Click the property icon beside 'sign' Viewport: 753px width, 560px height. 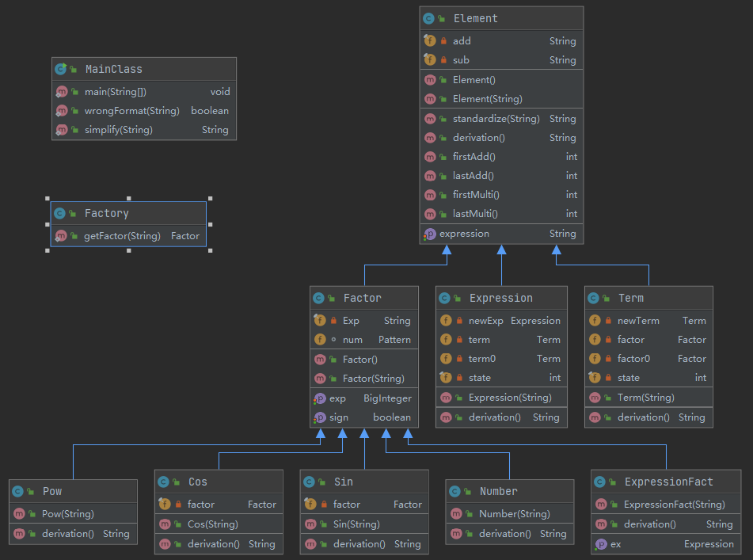click(x=320, y=418)
